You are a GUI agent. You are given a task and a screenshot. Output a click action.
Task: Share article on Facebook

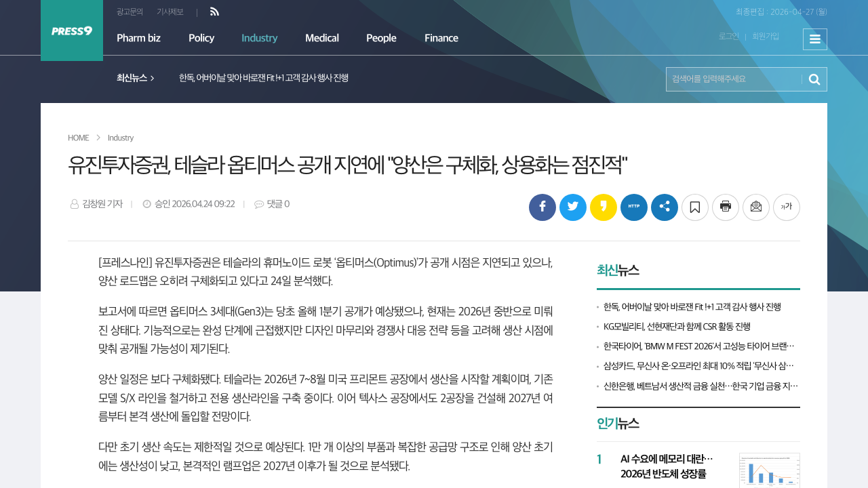(x=542, y=207)
